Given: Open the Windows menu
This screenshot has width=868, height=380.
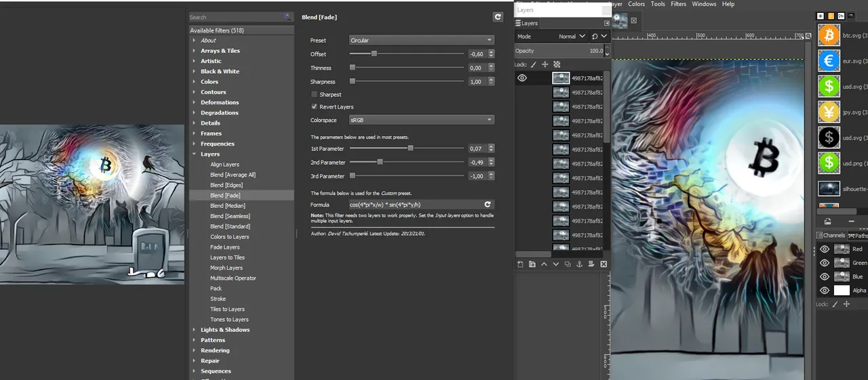Looking at the screenshot, I should [x=704, y=4].
